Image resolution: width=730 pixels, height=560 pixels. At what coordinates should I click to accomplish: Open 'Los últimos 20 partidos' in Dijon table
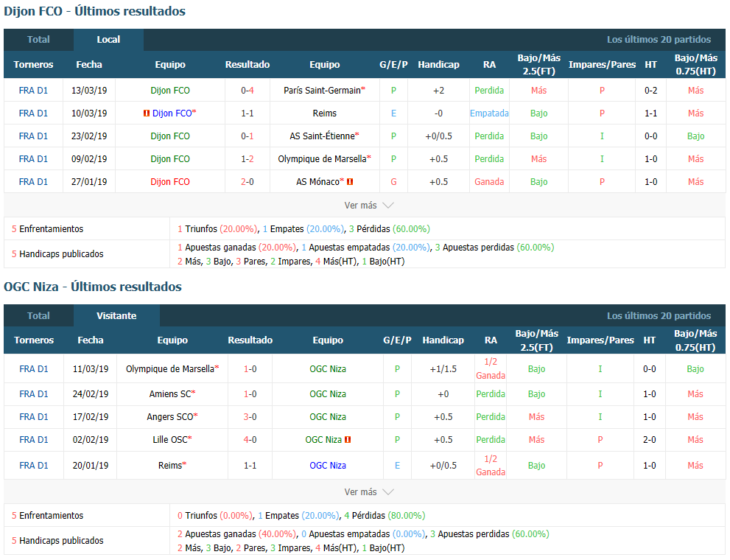659,40
